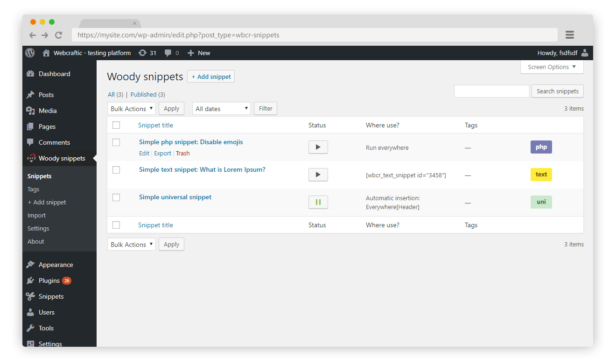The height and width of the screenshot is (364, 616).
Task: Click the WordPress logo icon
Action: coord(30,53)
